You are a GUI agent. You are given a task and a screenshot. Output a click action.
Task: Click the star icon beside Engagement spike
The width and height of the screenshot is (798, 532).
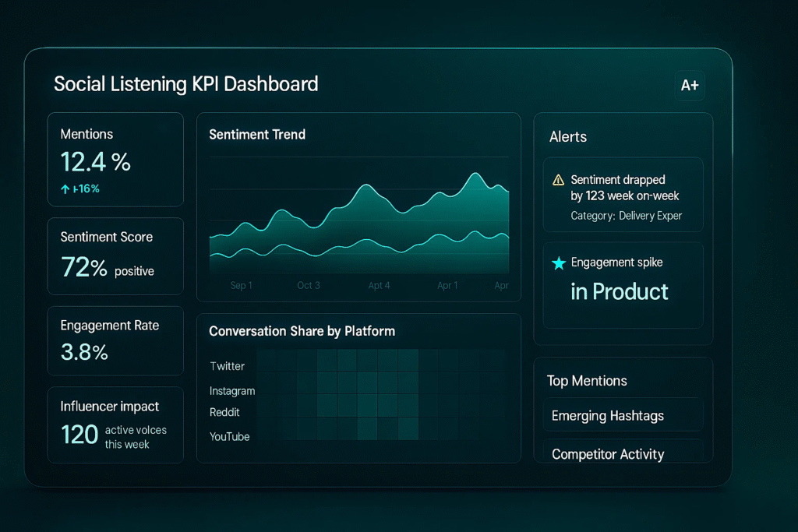point(559,263)
